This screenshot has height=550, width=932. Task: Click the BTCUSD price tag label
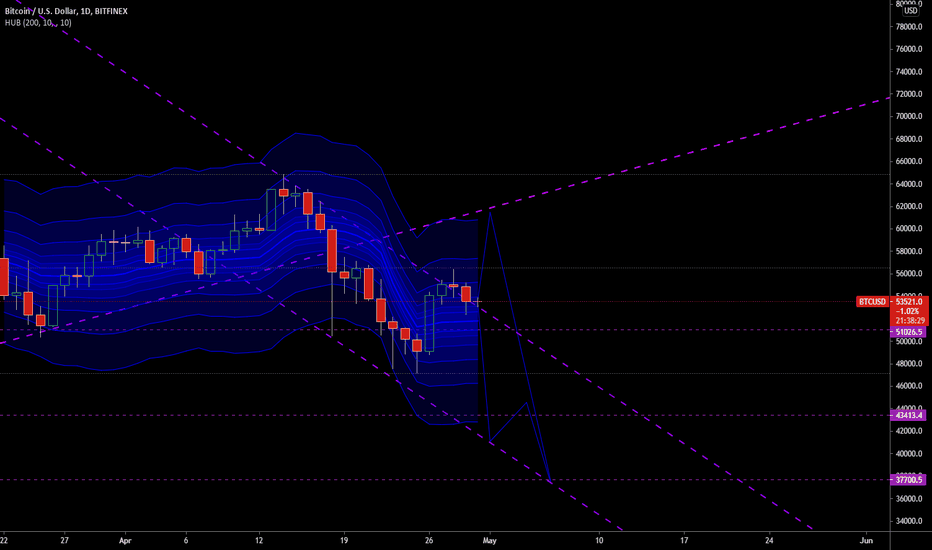[872, 302]
